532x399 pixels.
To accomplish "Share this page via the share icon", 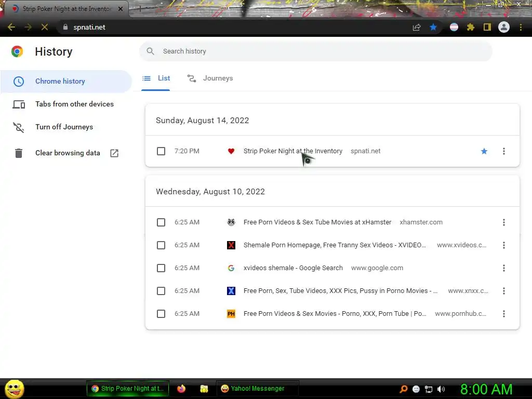I will point(417,27).
